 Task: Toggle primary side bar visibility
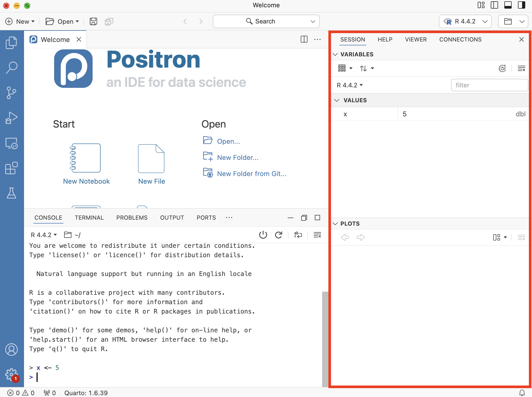tap(494, 5)
